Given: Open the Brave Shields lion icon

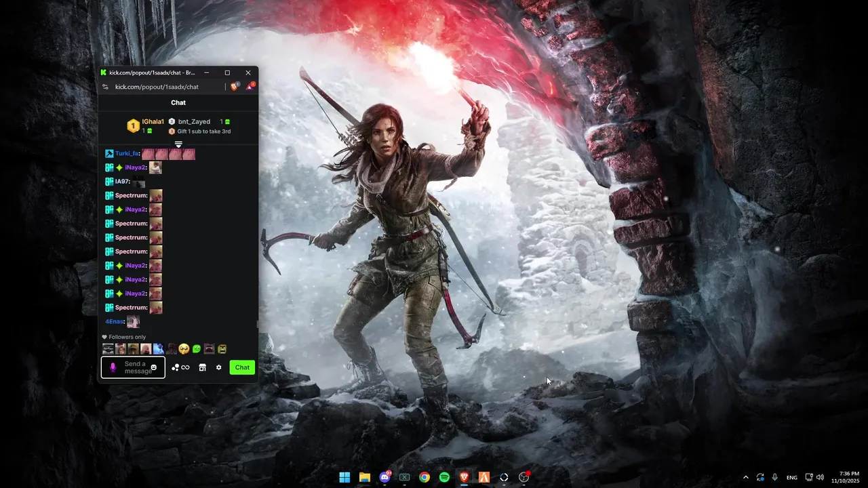Looking at the screenshot, I should (235, 87).
